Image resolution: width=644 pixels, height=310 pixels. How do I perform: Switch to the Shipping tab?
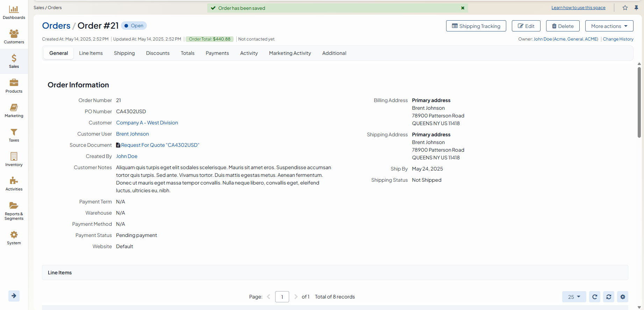pyautogui.click(x=124, y=53)
